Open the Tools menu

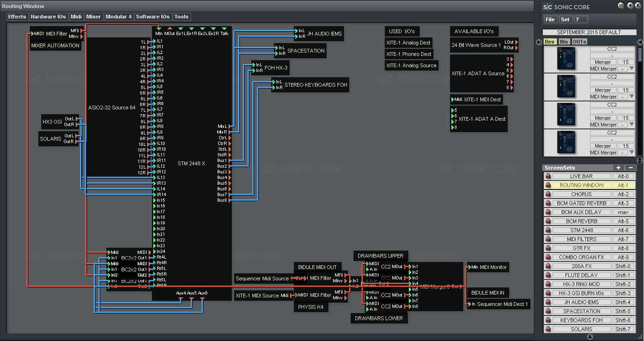pos(182,17)
